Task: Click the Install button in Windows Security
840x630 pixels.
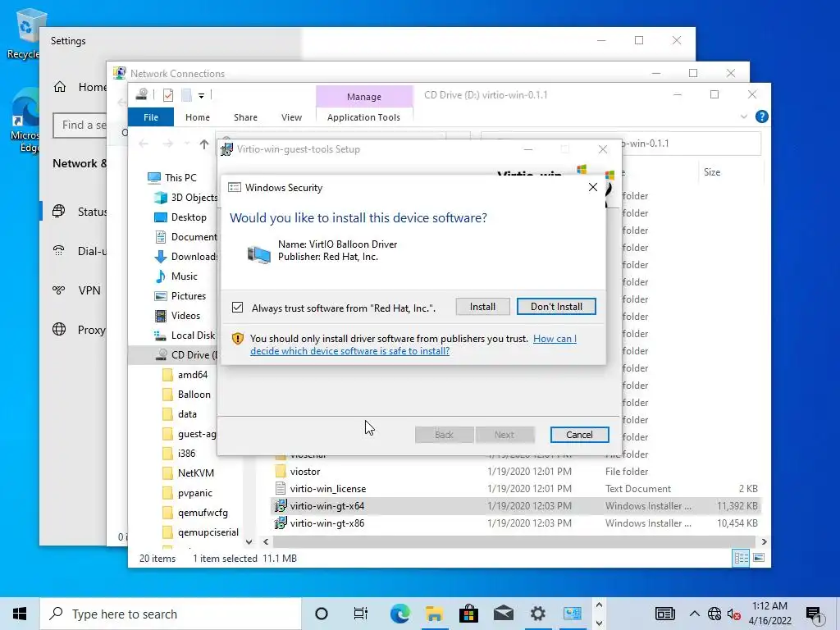Action: pos(482,307)
